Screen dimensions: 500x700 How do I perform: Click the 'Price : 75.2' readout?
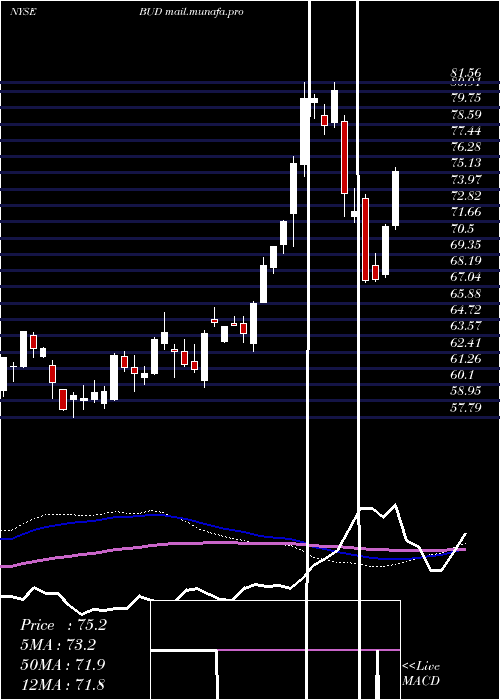click(63, 625)
